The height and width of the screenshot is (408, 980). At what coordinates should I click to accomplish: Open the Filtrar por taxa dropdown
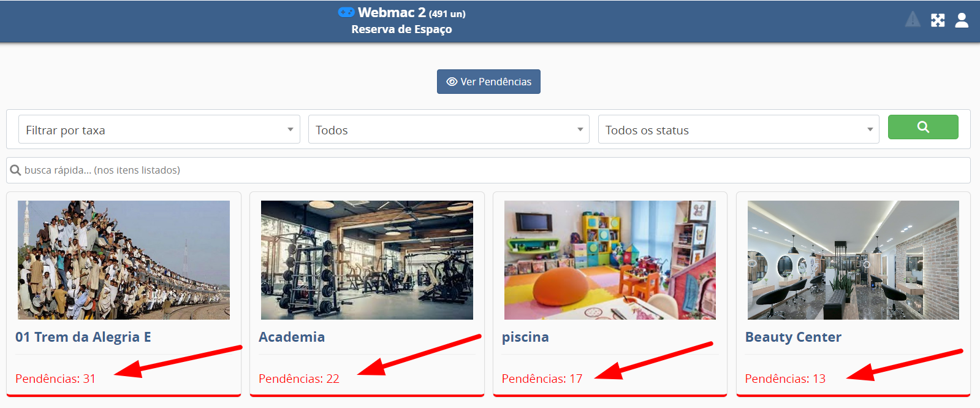click(x=159, y=129)
